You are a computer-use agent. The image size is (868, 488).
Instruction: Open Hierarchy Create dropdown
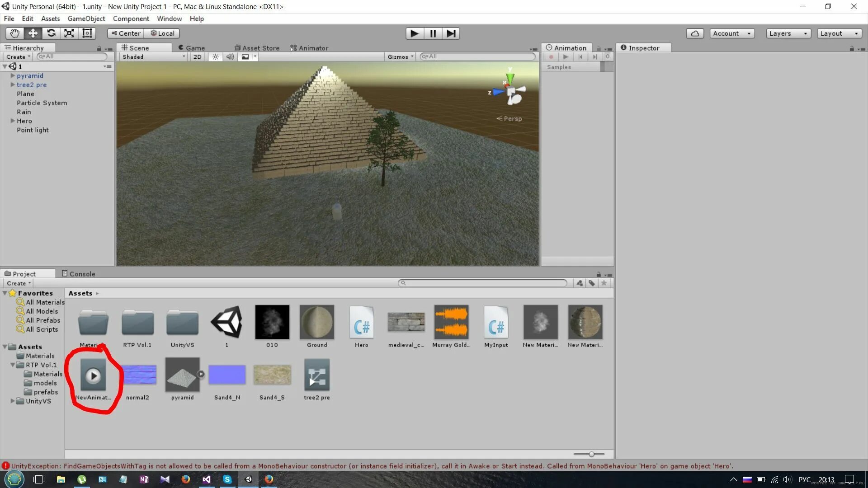tap(18, 56)
